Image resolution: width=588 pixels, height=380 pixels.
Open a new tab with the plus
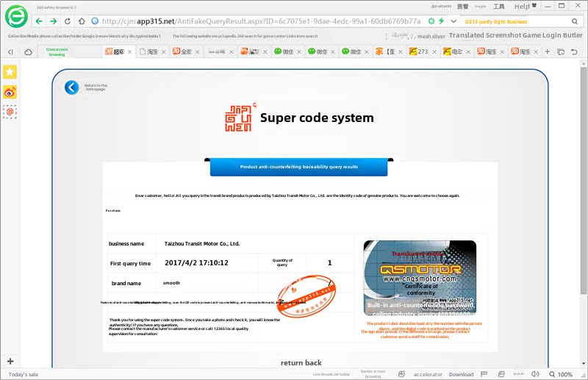pos(547,51)
